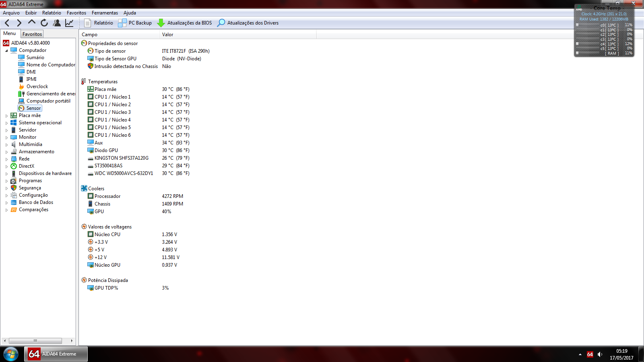Screen dimensions: 644x362
Task: Click the PC Backup button
Action: click(135, 23)
